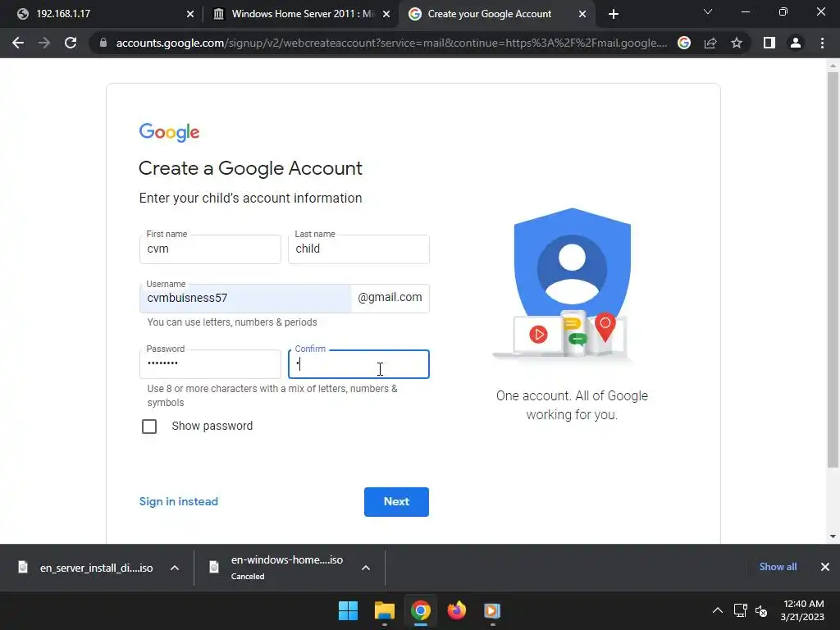840x630 pixels.
Task: Click the First name field
Action: click(x=210, y=249)
